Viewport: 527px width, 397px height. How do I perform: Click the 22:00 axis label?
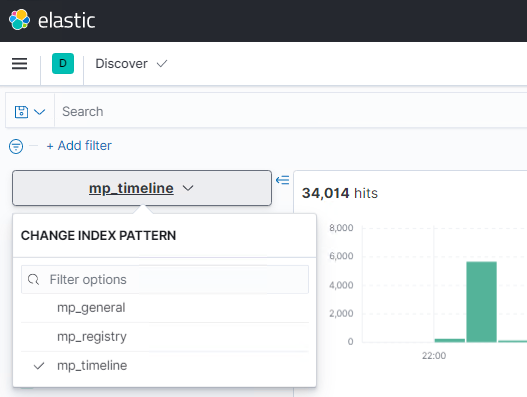pyautogui.click(x=434, y=356)
